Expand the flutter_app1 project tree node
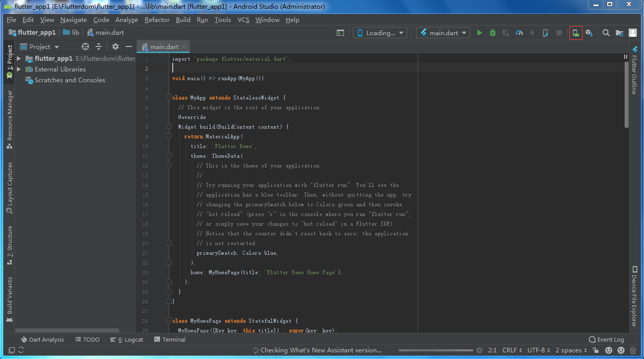The image size is (644, 359). pos(19,59)
